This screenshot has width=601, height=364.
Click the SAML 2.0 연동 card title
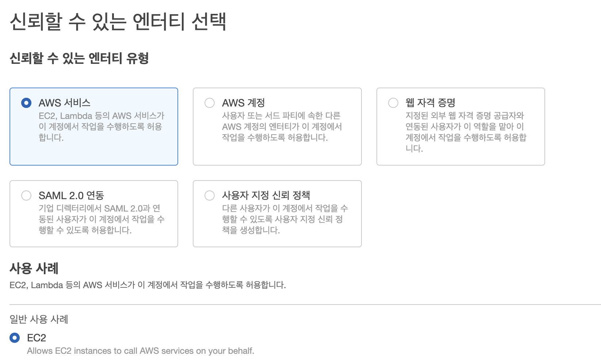coord(72,195)
